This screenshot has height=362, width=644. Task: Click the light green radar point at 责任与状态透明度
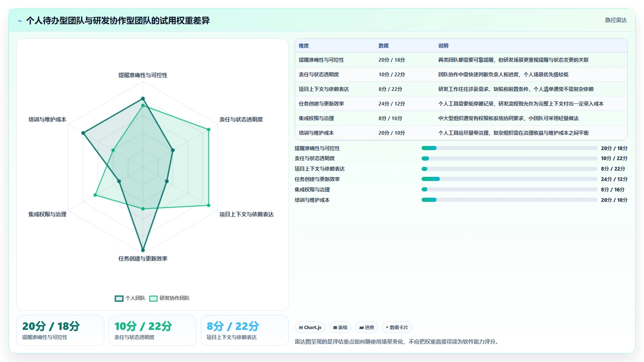tap(209, 130)
